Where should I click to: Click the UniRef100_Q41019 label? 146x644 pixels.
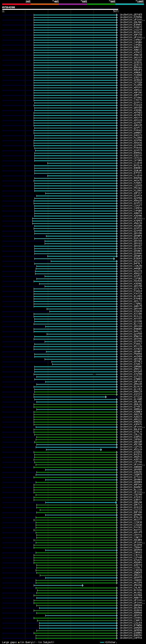131,58
